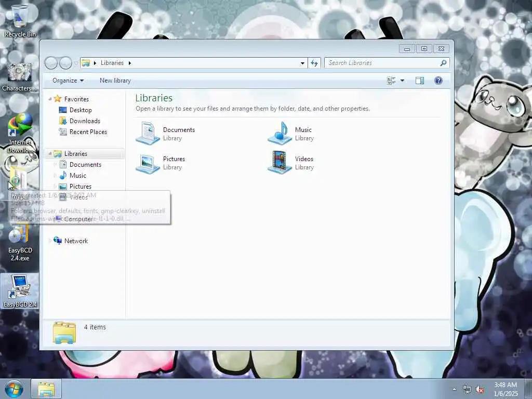Change your view icon in toolbar
The height and width of the screenshot is (399, 532).
click(391, 81)
